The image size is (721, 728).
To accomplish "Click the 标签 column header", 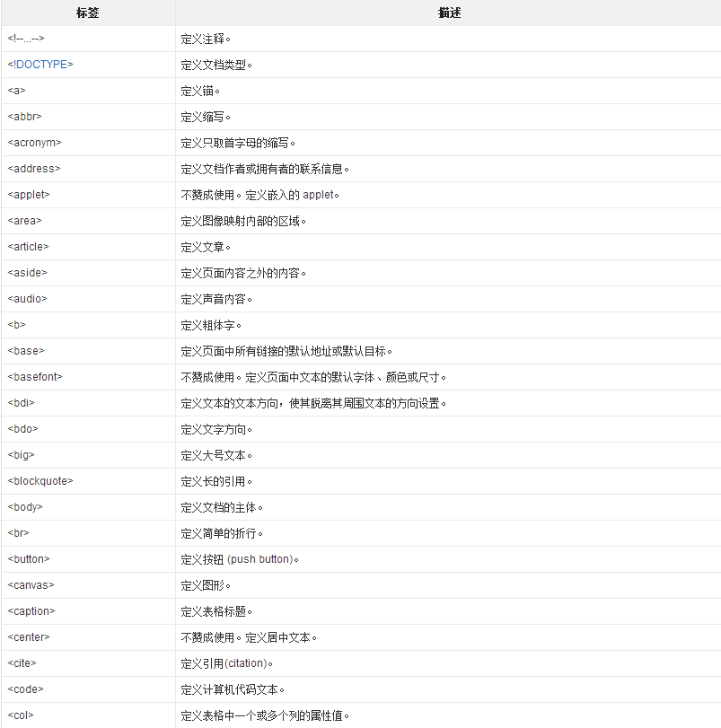I will pyautogui.click(x=88, y=13).
